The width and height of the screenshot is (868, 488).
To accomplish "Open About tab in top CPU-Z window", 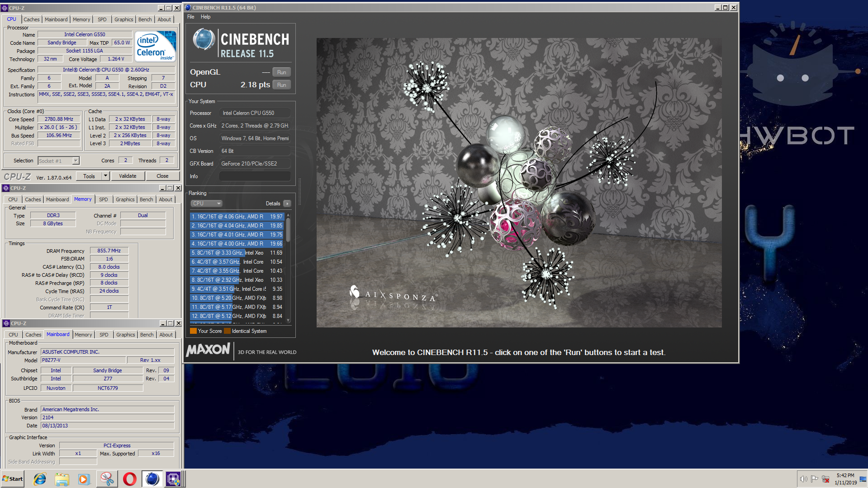I will click(164, 19).
